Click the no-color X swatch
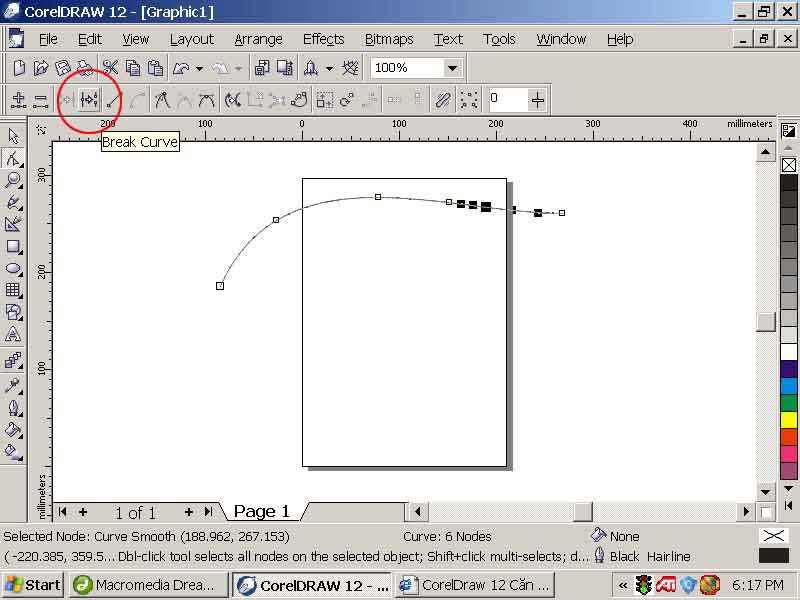Image resolution: width=800 pixels, height=600 pixels. pos(789,165)
